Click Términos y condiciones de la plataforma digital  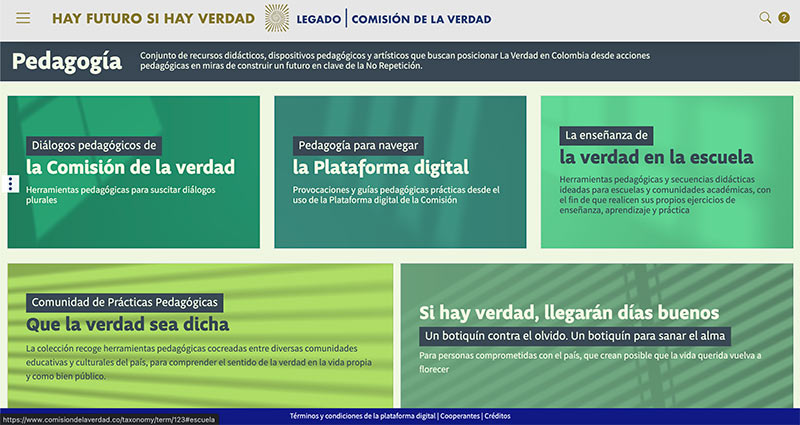click(x=363, y=416)
